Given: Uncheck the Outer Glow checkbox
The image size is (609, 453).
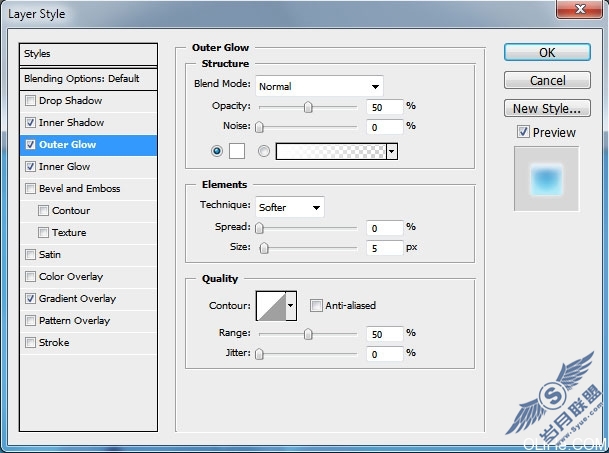Looking at the screenshot, I should 30,145.
